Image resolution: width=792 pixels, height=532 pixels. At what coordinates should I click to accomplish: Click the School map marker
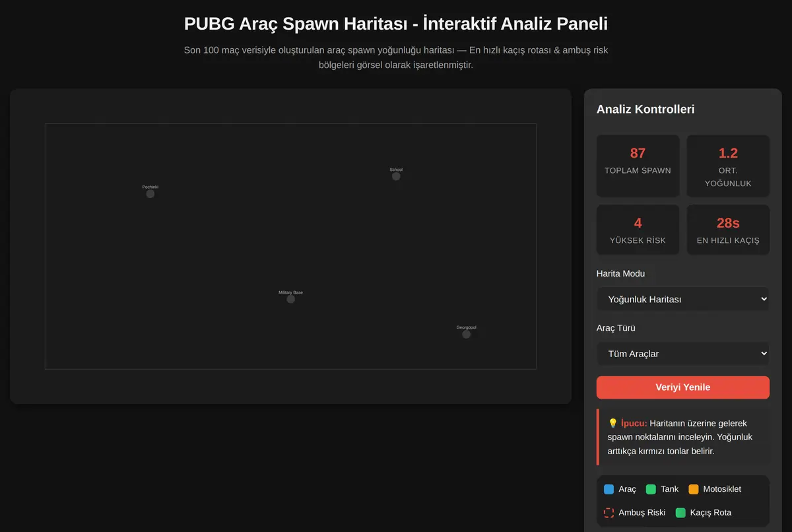396,176
